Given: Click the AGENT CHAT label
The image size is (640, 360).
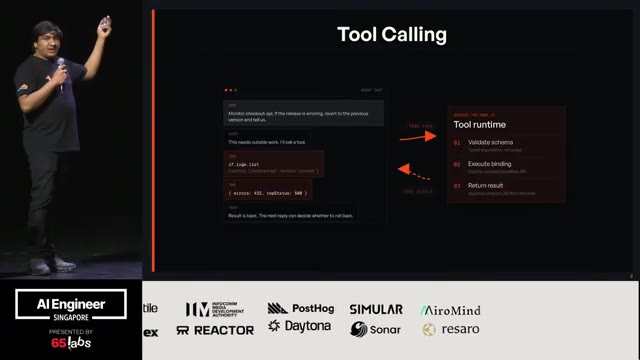Looking at the screenshot, I should coord(371,90).
